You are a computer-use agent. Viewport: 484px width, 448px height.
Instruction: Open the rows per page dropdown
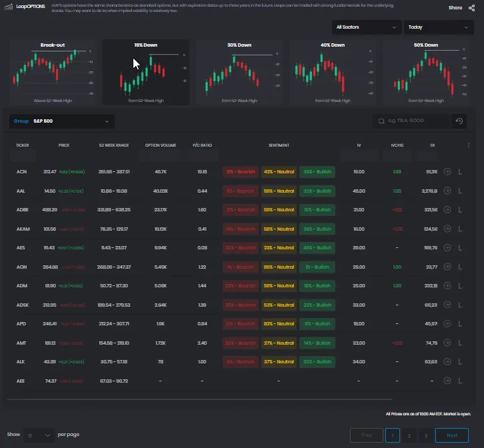pos(39,435)
